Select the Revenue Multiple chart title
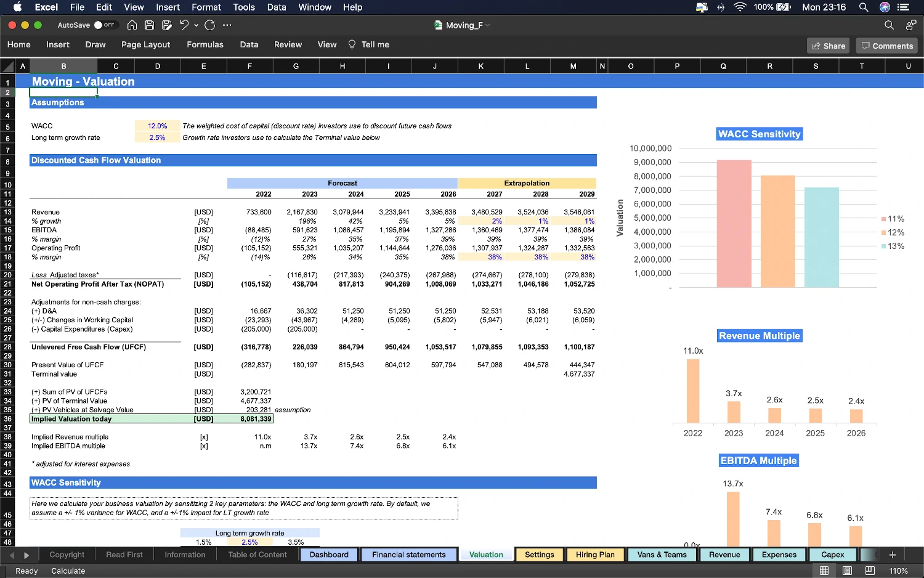 pos(760,336)
